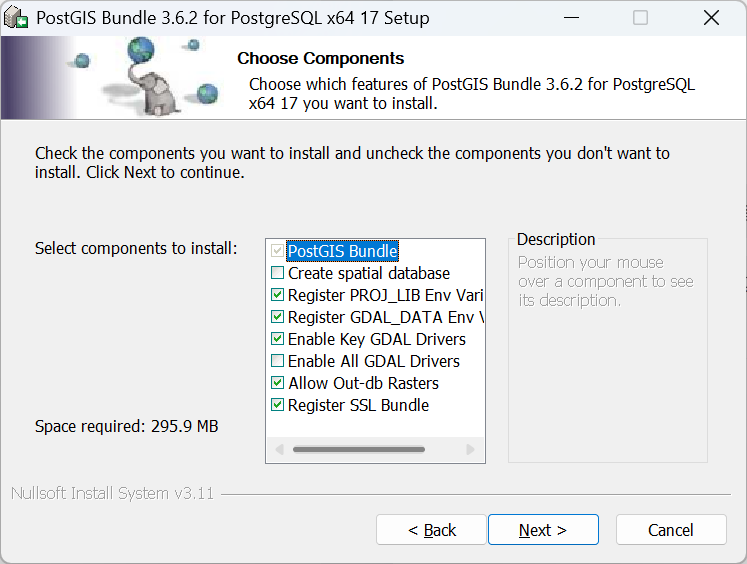Click the installer icon in title bar
Screen dimensions: 747x564
pos(16,18)
